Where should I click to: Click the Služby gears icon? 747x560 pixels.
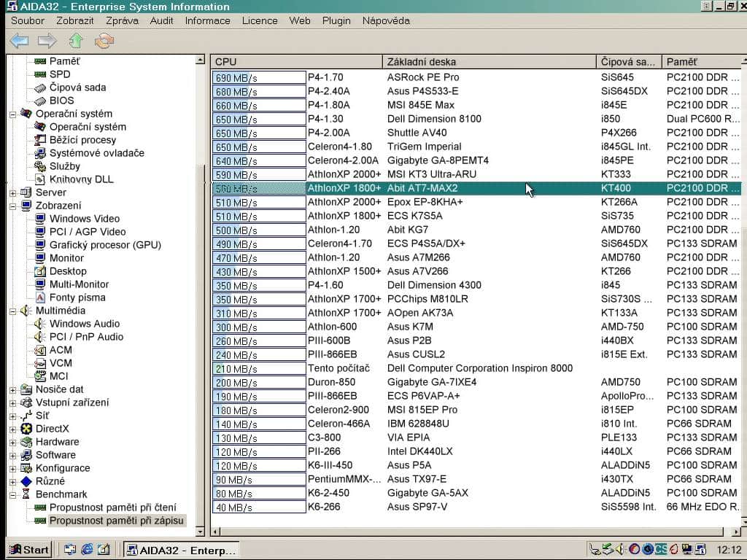[40, 166]
